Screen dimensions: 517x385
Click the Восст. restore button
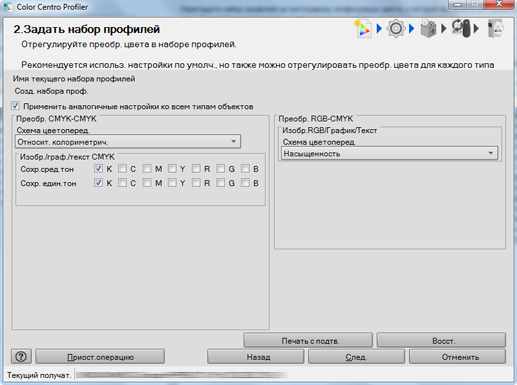441,341
